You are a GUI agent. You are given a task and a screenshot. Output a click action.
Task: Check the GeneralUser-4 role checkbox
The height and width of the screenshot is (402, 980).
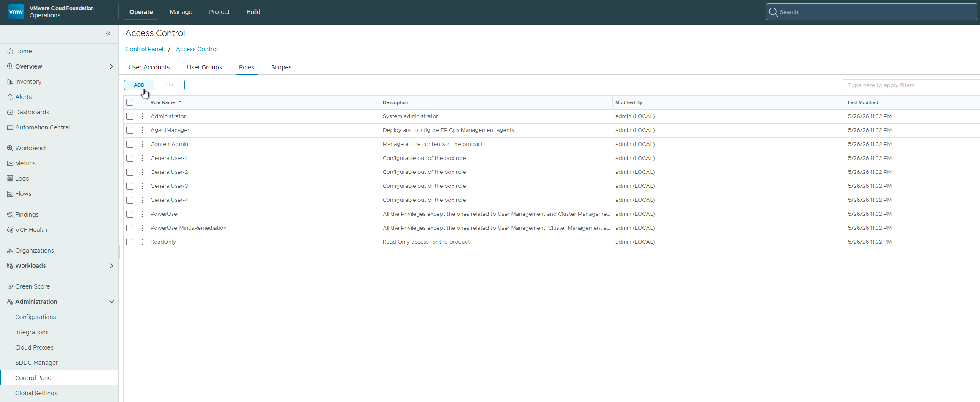(x=130, y=200)
